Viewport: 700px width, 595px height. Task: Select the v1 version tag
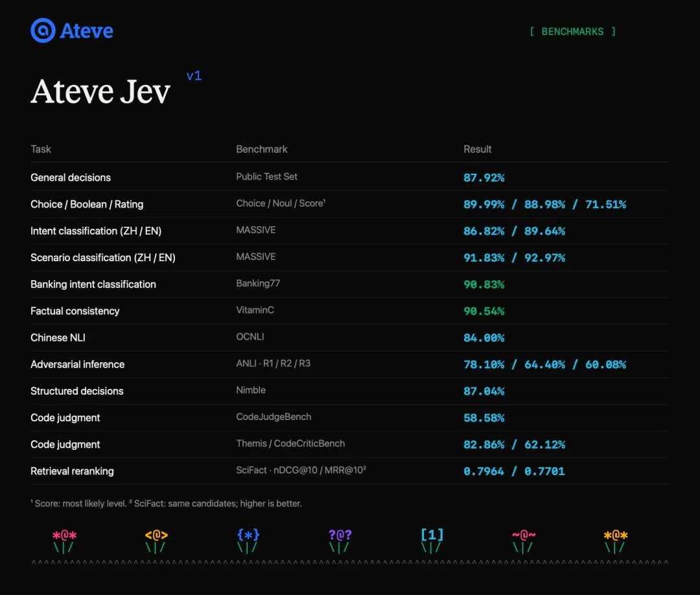[x=194, y=76]
